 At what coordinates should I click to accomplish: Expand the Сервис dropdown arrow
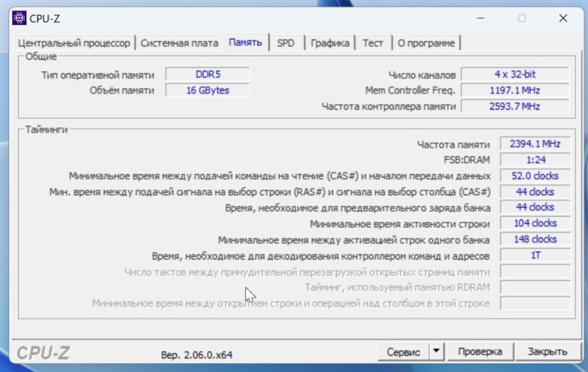click(436, 352)
